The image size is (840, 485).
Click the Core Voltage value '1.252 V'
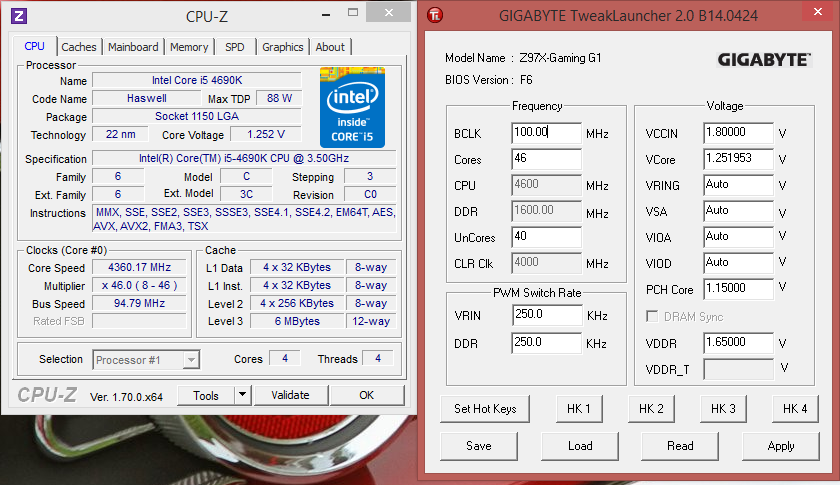click(x=266, y=134)
